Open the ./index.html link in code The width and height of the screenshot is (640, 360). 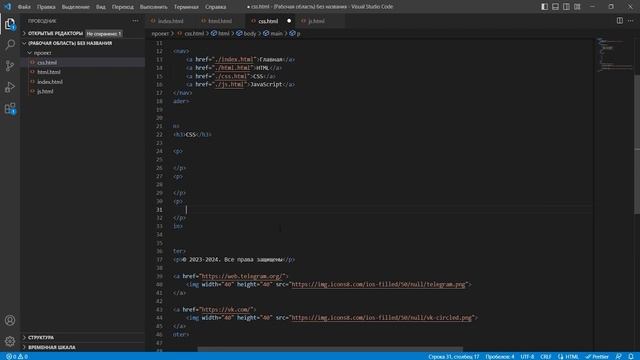click(234, 60)
